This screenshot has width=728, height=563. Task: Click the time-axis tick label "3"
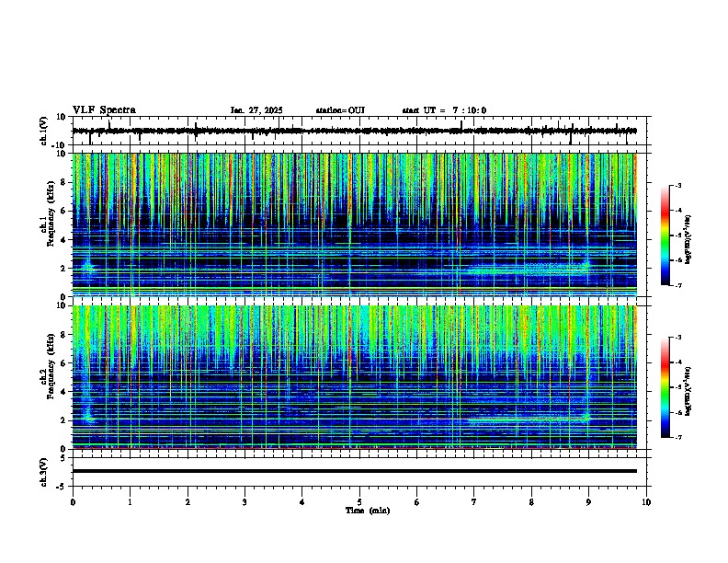[x=245, y=502]
